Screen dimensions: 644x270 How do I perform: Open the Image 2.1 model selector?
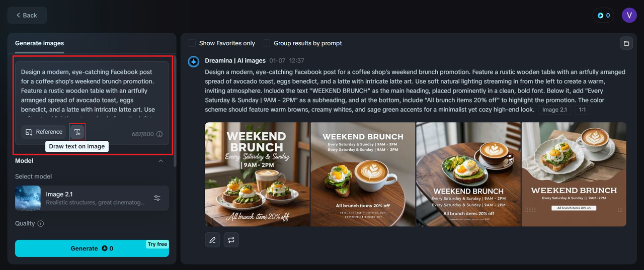[92, 198]
